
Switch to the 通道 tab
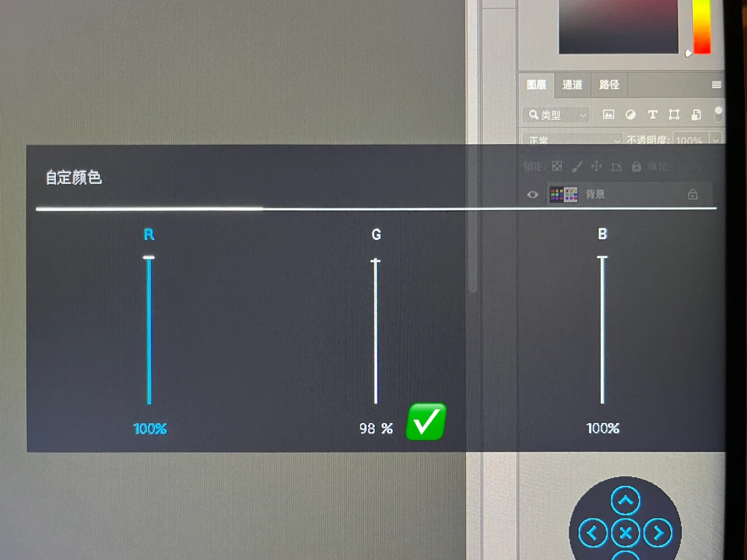(x=572, y=85)
